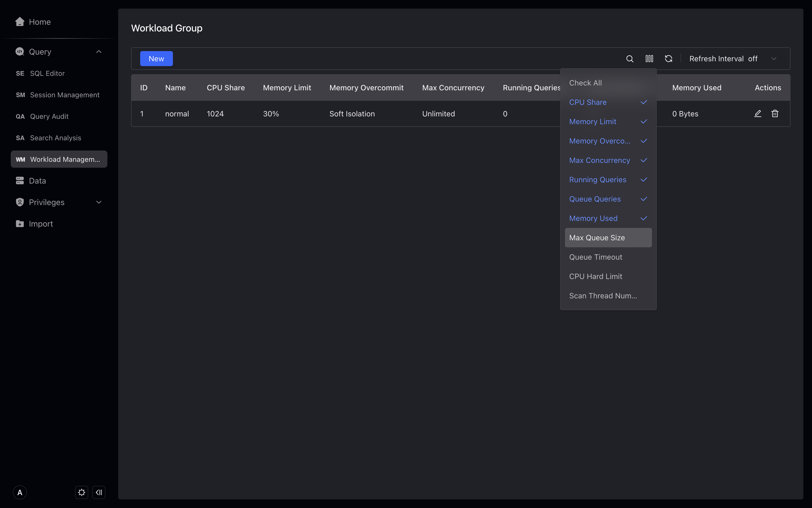Enable the Scan Thread Num column
Image resolution: width=812 pixels, height=508 pixels.
click(x=608, y=296)
